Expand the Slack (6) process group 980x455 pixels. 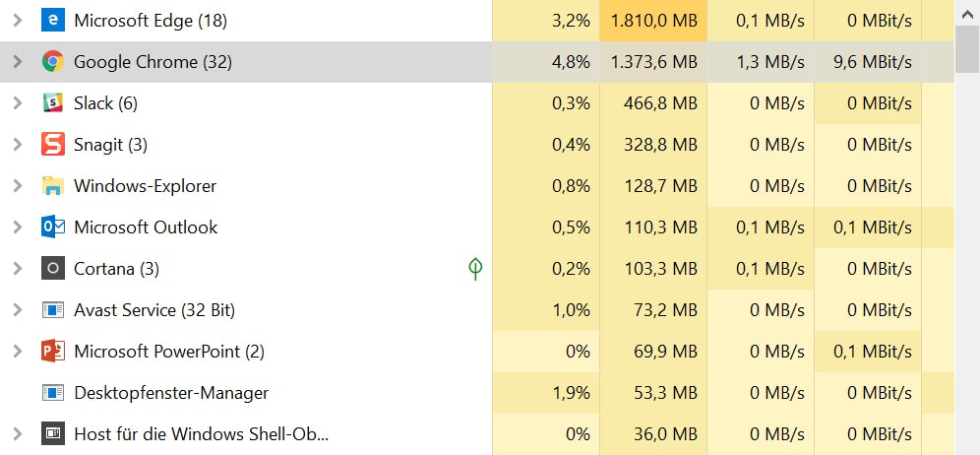click(18, 103)
